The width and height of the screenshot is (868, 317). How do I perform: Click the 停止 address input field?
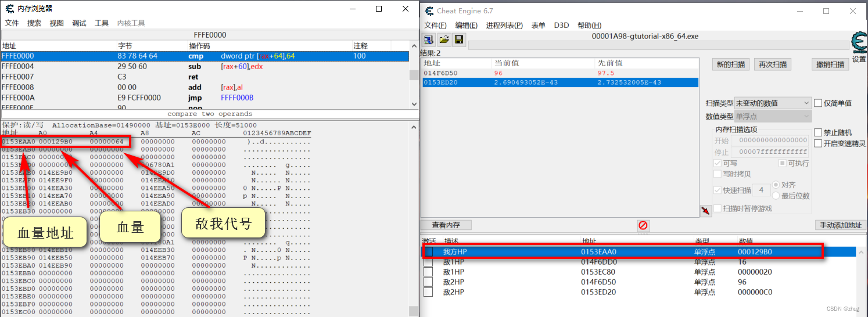[x=770, y=152]
